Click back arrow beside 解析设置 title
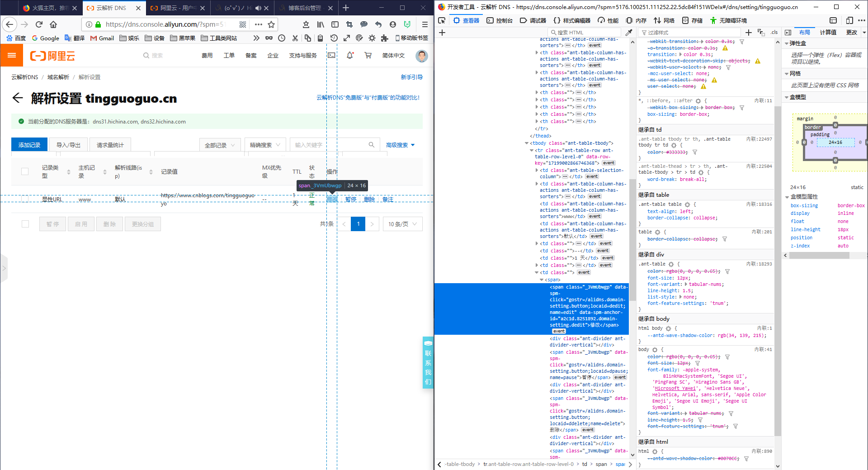This screenshot has width=868, height=470. [17, 98]
